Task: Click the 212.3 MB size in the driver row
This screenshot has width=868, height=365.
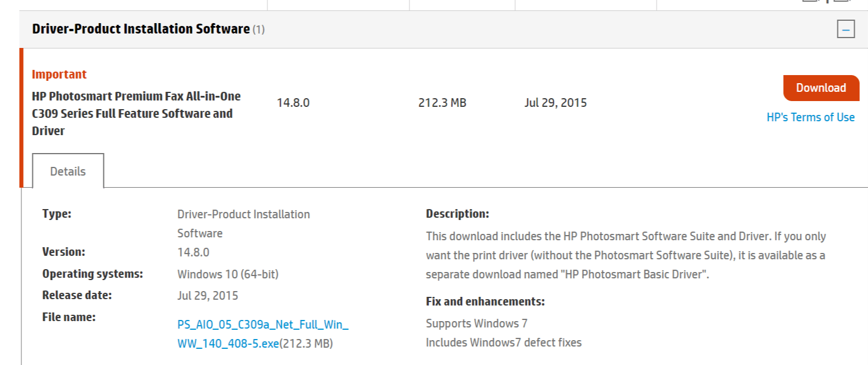Action: pos(442,103)
